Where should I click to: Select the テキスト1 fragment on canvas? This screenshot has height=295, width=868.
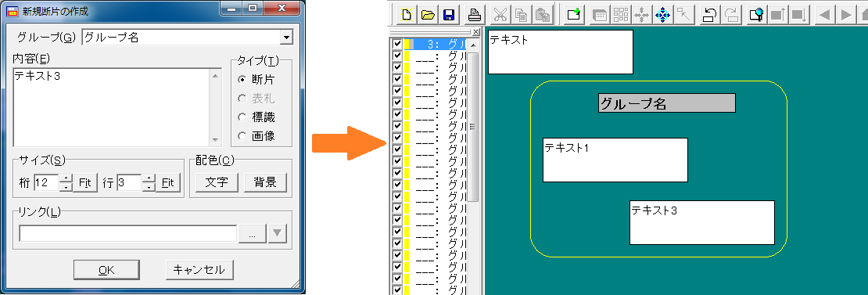615,160
